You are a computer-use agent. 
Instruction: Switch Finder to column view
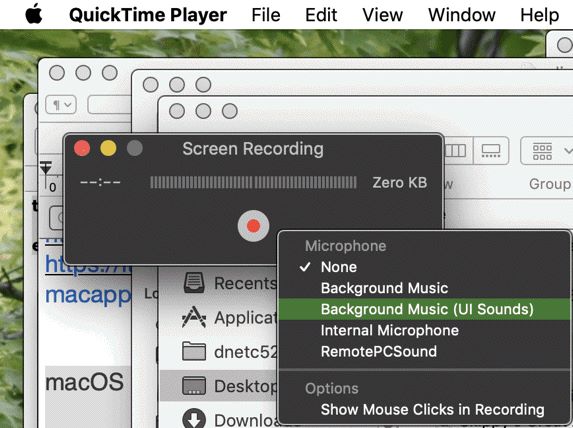(457, 150)
